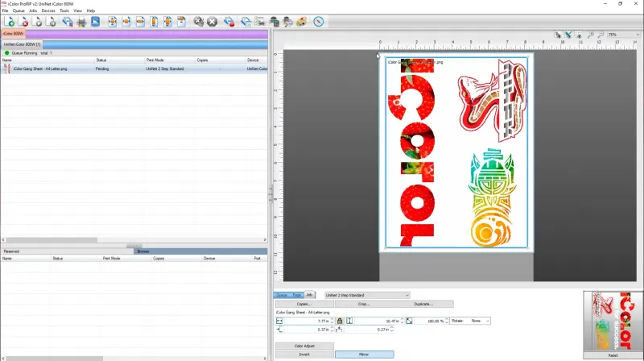The width and height of the screenshot is (644, 361).
Task: Click the vertical offset position icon
Action: 339,330
